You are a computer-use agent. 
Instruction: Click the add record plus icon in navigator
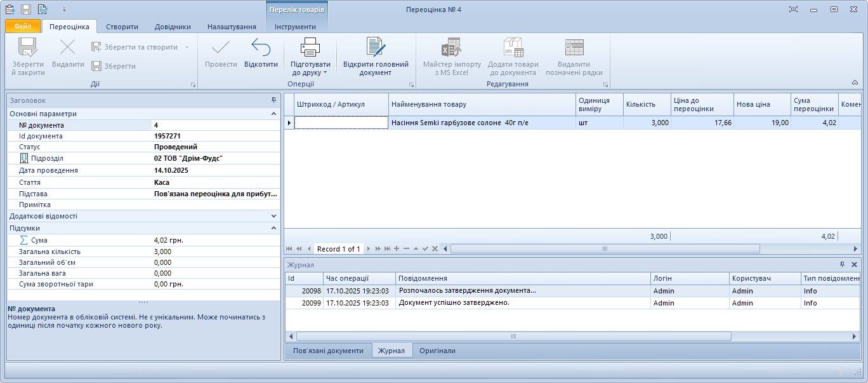pyautogui.click(x=397, y=249)
